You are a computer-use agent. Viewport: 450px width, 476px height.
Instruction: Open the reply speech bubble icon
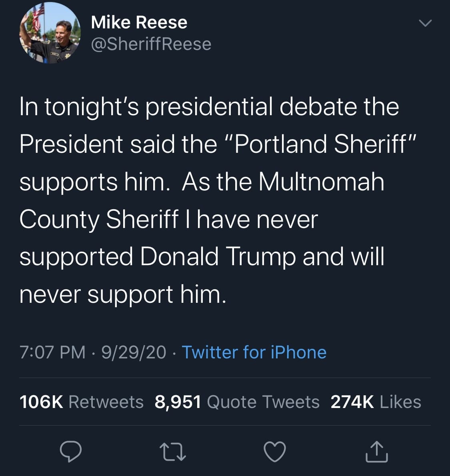click(x=71, y=452)
